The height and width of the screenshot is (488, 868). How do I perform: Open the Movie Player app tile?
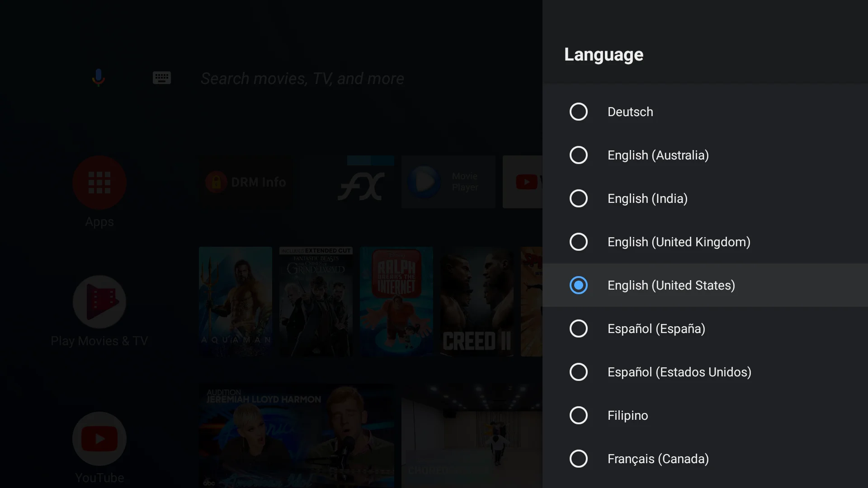tap(448, 182)
